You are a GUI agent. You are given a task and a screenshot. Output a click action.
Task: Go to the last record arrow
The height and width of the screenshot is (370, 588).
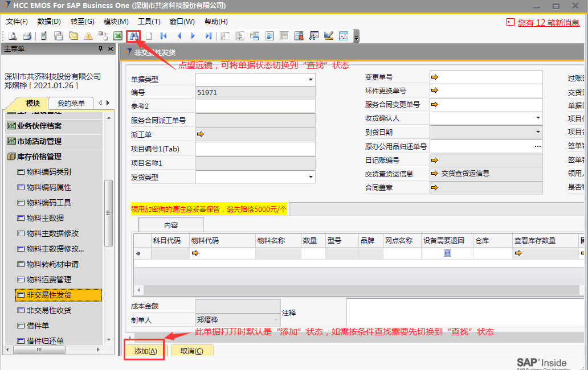click(x=208, y=36)
